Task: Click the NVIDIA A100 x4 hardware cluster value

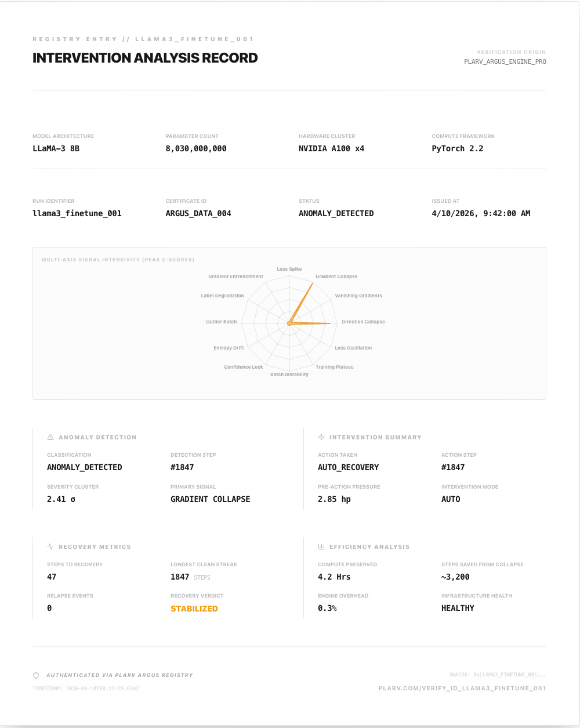Action: point(331,148)
